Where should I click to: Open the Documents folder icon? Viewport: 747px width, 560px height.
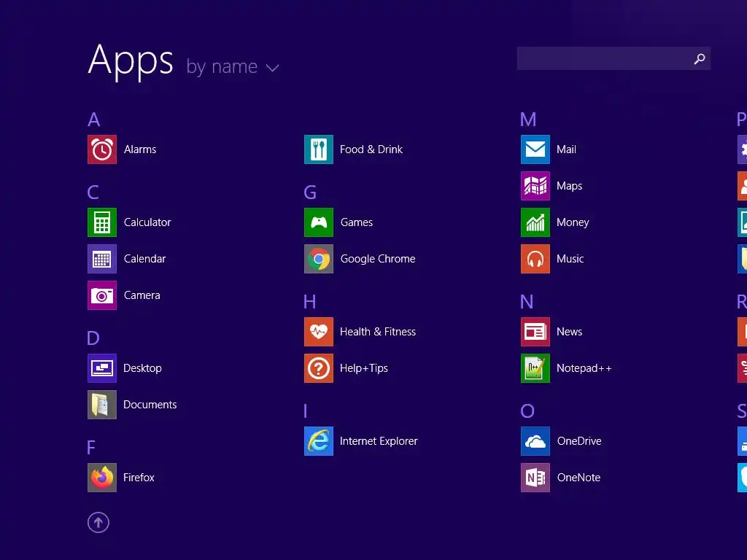pyautogui.click(x=102, y=405)
